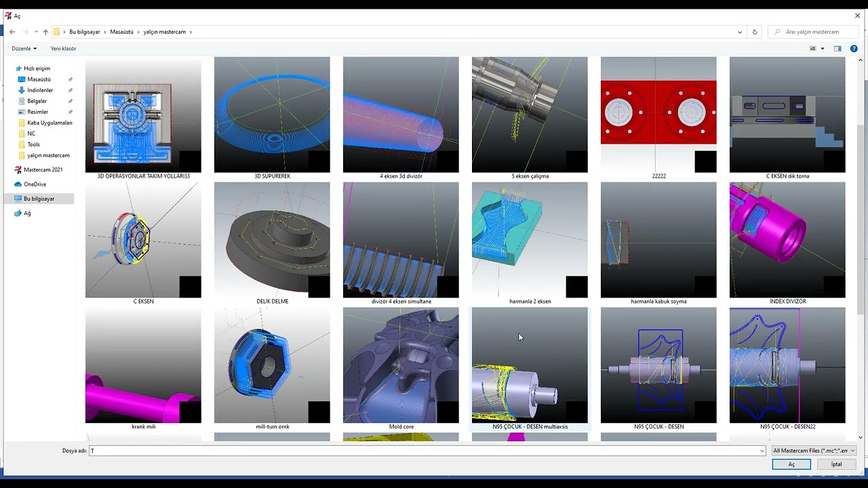Open recent locations dropdown arrow

36,32
